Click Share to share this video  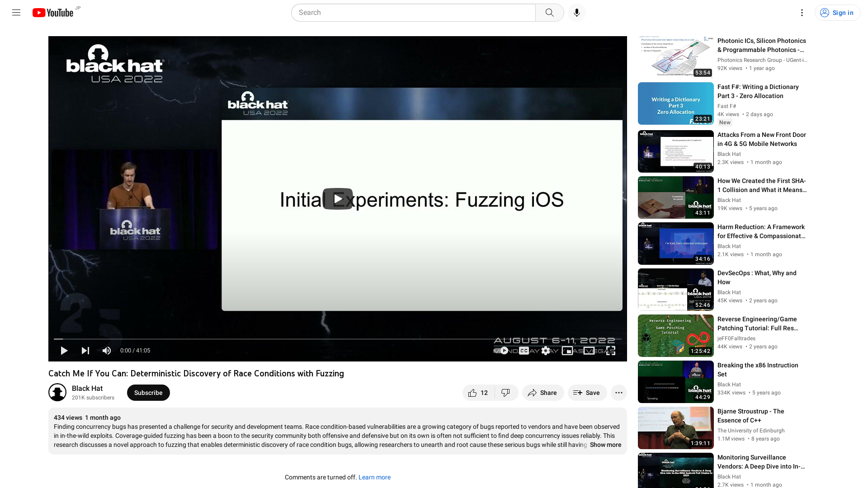click(x=542, y=392)
